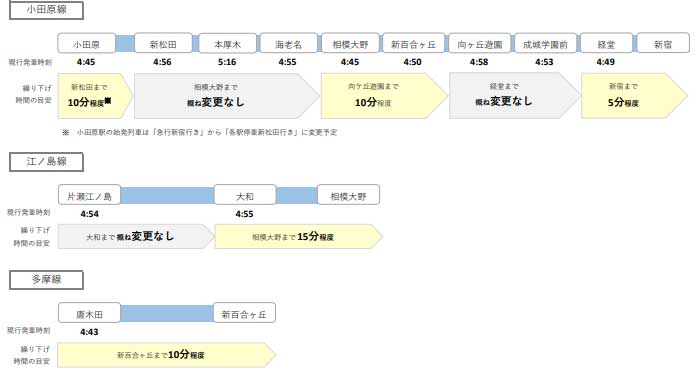
Task: Select the 本厚木 station box
Action: point(227,44)
